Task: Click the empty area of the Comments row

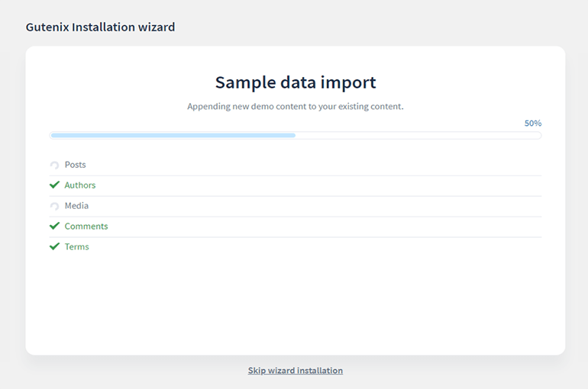Action: tap(325, 227)
